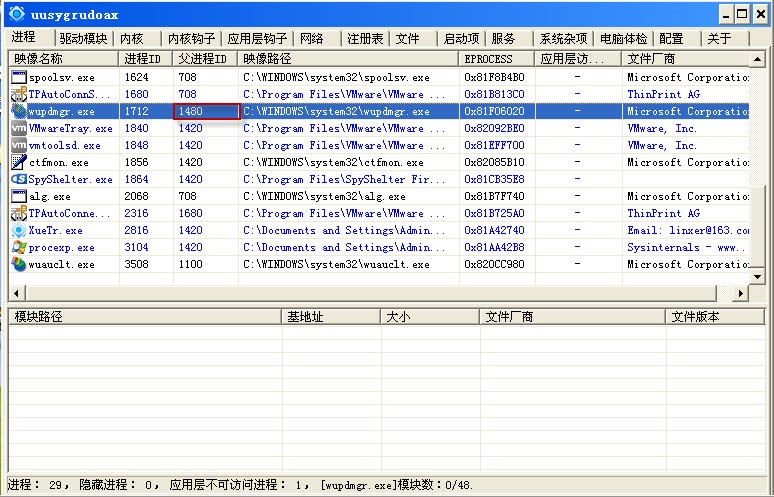Click the 大小 column header
The image size is (774, 497).
[430, 316]
